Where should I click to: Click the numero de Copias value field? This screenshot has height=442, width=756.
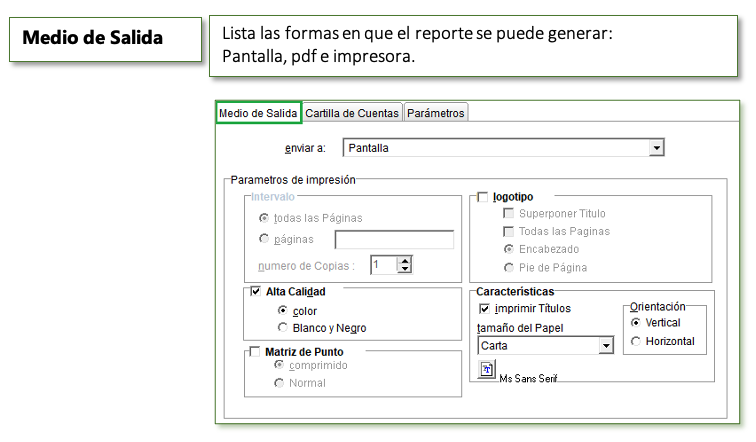[x=382, y=265]
